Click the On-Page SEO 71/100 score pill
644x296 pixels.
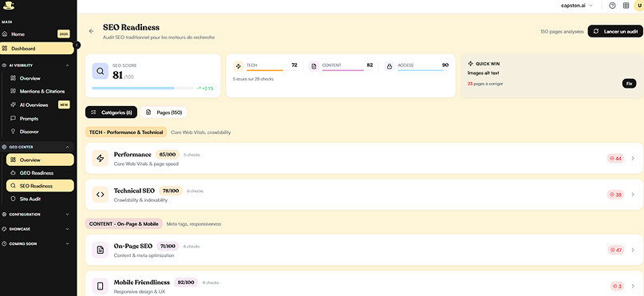168,246
